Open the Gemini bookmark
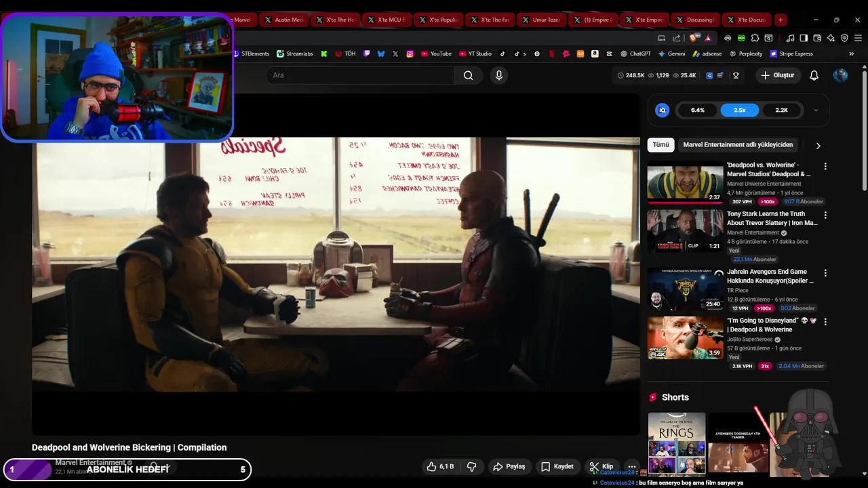Viewport: 868px width, 488px height. coord(671,54)
